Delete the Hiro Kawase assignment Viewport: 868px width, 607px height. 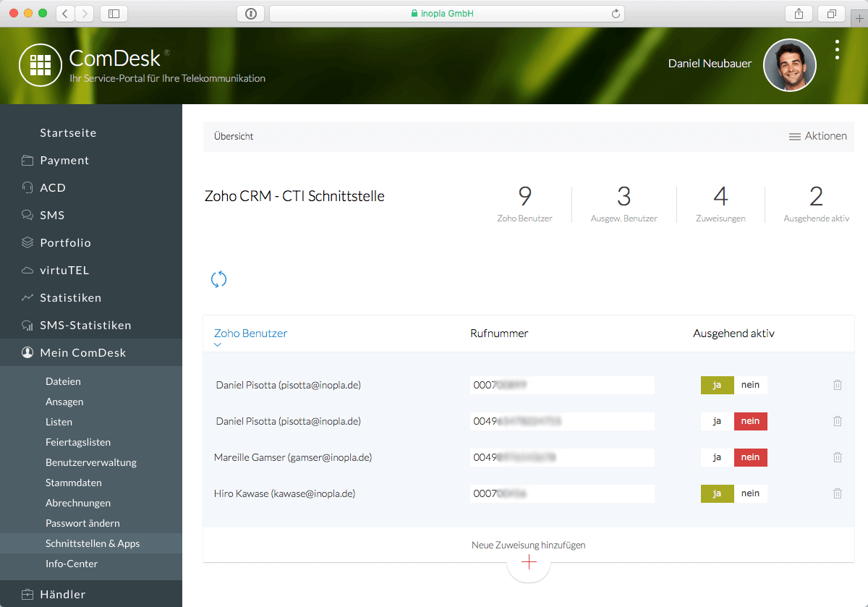pos(838,493)
